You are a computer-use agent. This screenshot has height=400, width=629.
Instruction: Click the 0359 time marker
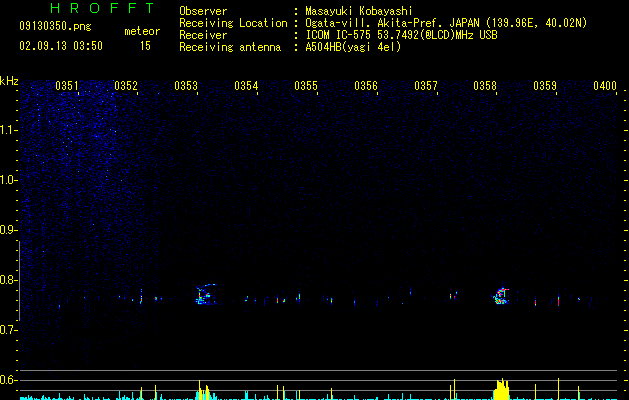point(545,86)
